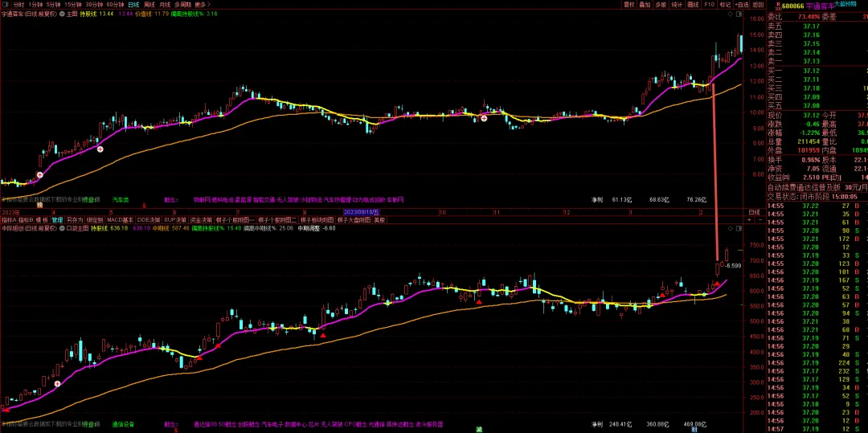Viewport: 868px width, 433px height.
Task: Add stock with +自选 button
Action: pyautogui.click(x=742, y=5)
